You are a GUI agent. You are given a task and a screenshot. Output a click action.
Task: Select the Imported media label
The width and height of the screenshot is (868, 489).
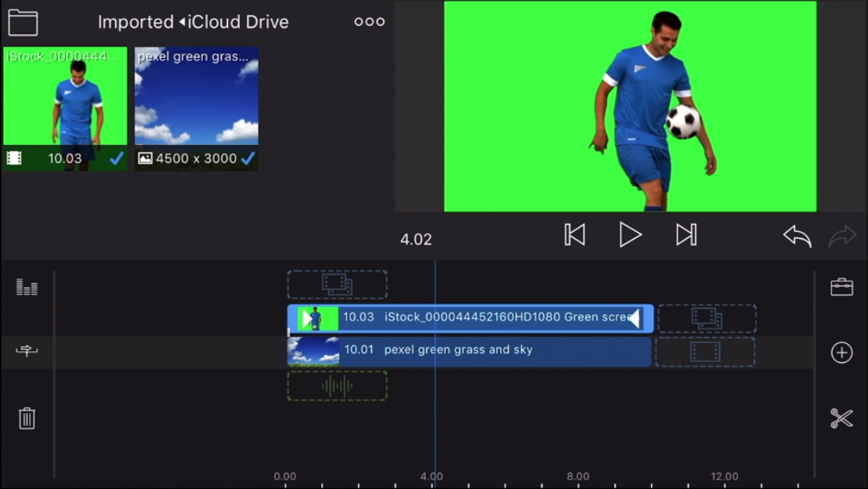(x=136, y=22)
